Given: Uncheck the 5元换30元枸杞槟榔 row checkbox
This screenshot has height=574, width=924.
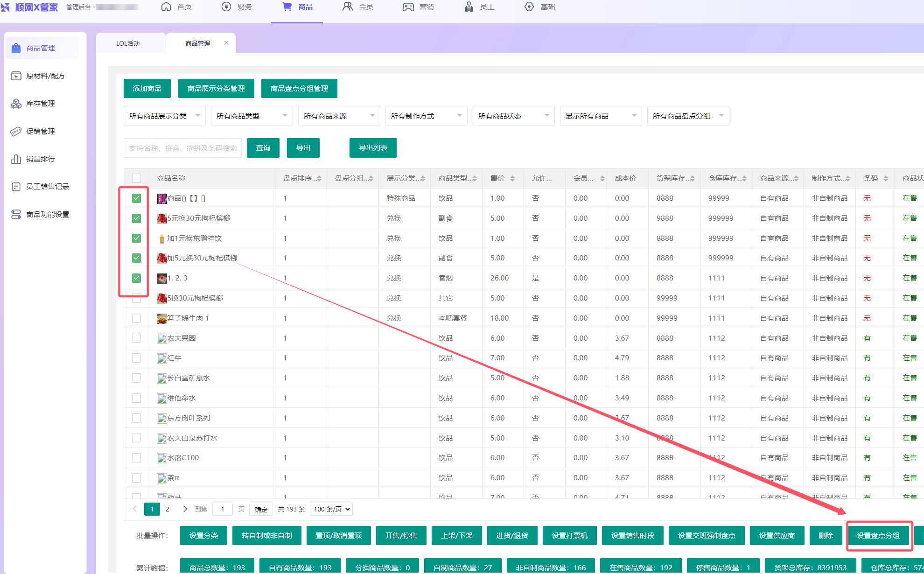Looking at the screenshot, I should click(x=136, y=218).
